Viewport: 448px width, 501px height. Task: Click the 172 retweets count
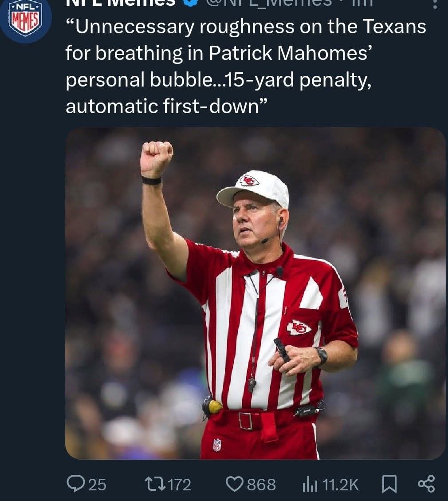coord(180,485)
